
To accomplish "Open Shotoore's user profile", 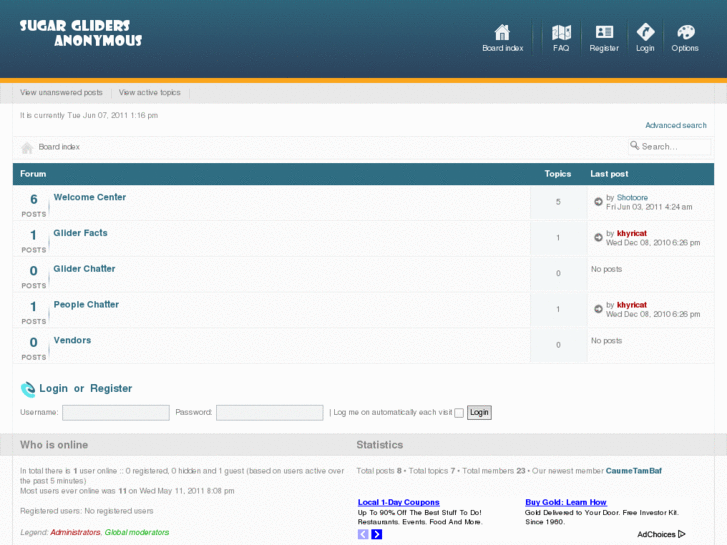I will click(632, 198).
